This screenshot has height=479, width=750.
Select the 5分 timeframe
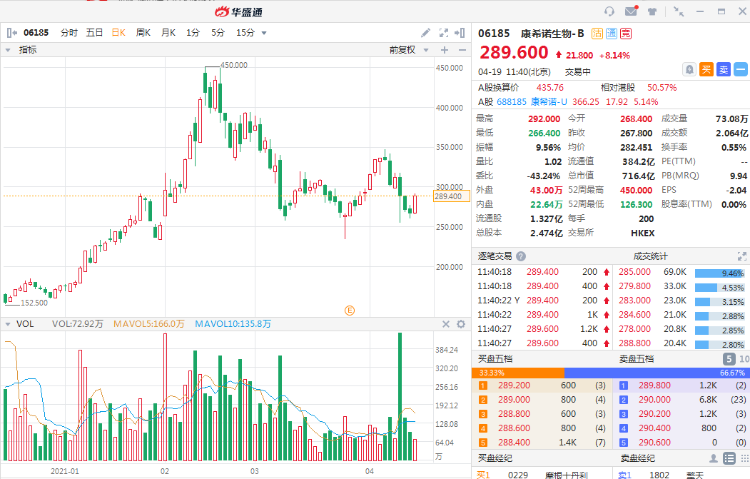tap(218, 33)
